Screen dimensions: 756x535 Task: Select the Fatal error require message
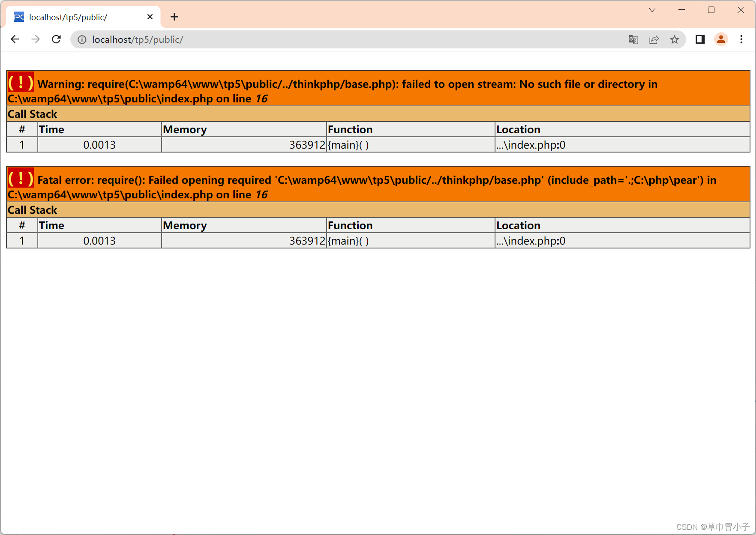point(378,184)
